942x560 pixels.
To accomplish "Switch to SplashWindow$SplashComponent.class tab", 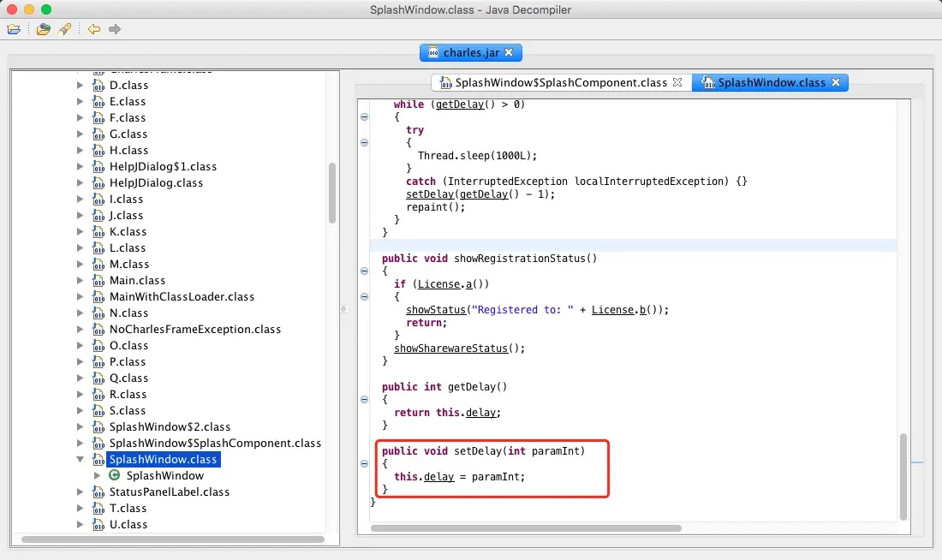I will tap(561, 82).
